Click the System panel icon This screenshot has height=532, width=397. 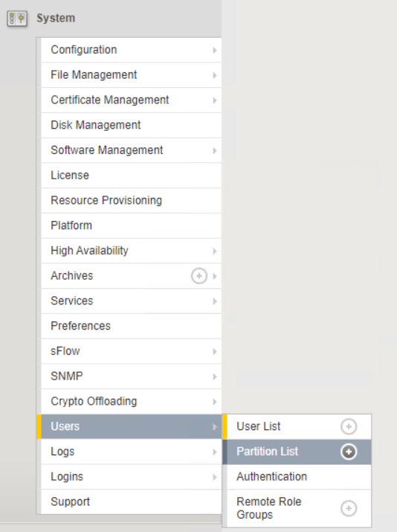[17, 19]
